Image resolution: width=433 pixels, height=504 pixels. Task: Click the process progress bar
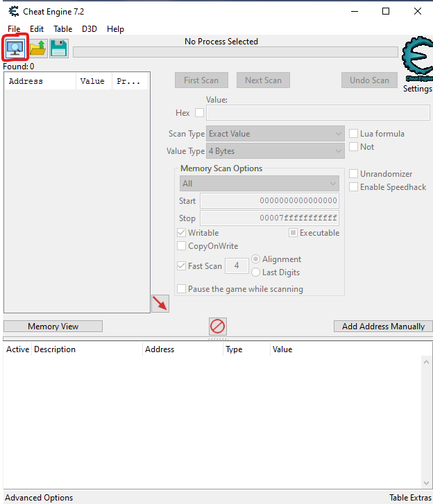[x=236, y=52]
